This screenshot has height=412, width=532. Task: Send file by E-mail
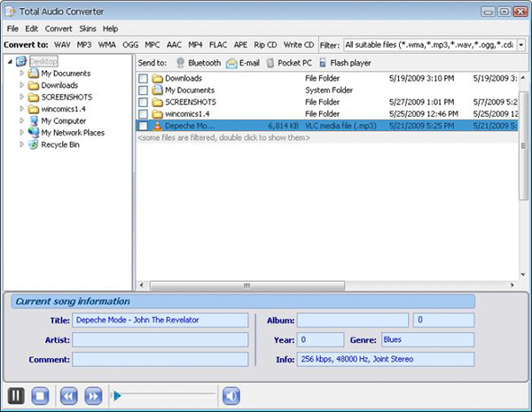point(244,63)
